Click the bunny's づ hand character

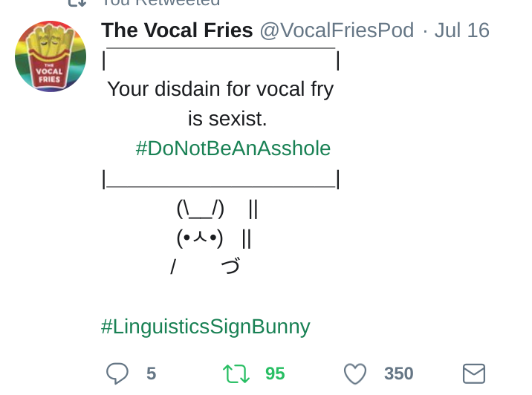pos(230,267)
